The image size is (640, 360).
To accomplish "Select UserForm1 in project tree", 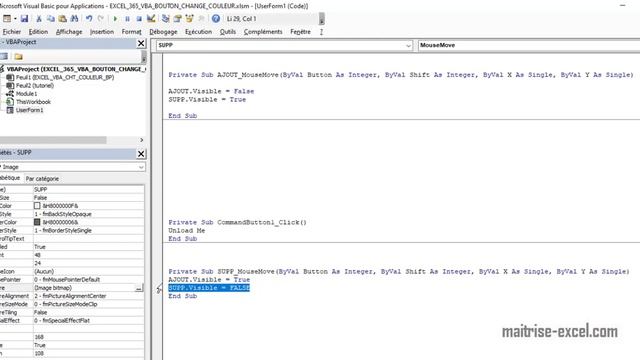I will 29,110.
